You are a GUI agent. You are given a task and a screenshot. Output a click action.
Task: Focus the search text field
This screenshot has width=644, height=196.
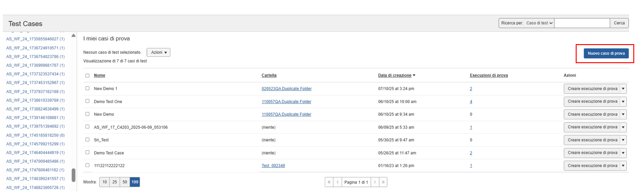582,23
